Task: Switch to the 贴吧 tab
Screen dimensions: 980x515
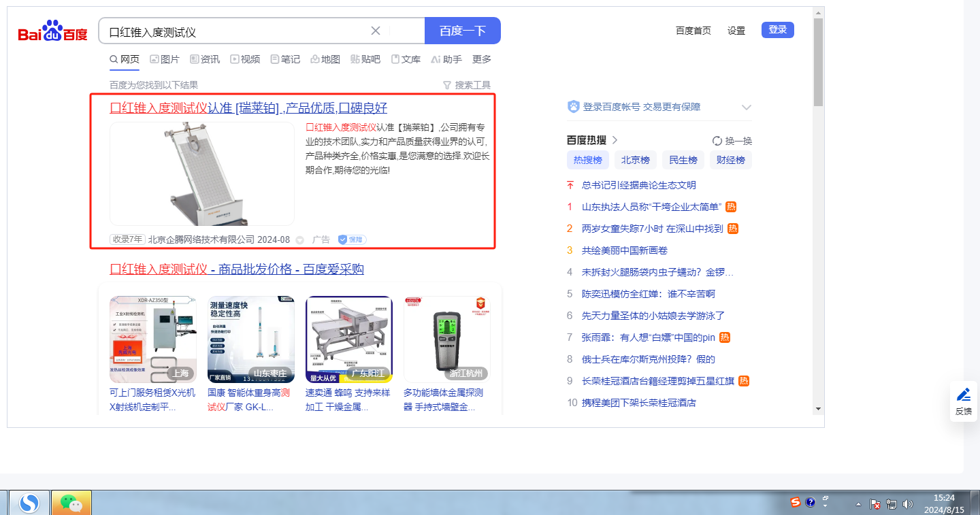Action: point(365,59)
